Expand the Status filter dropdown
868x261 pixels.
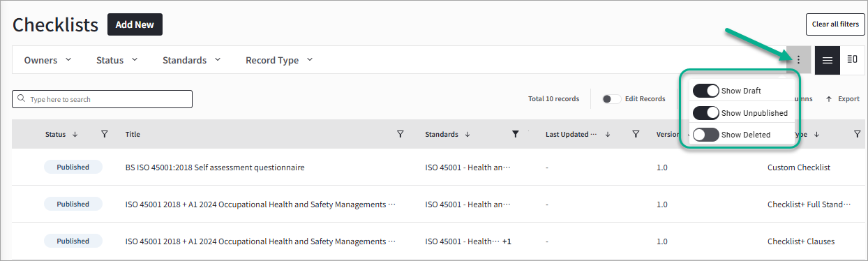(117, 60)
